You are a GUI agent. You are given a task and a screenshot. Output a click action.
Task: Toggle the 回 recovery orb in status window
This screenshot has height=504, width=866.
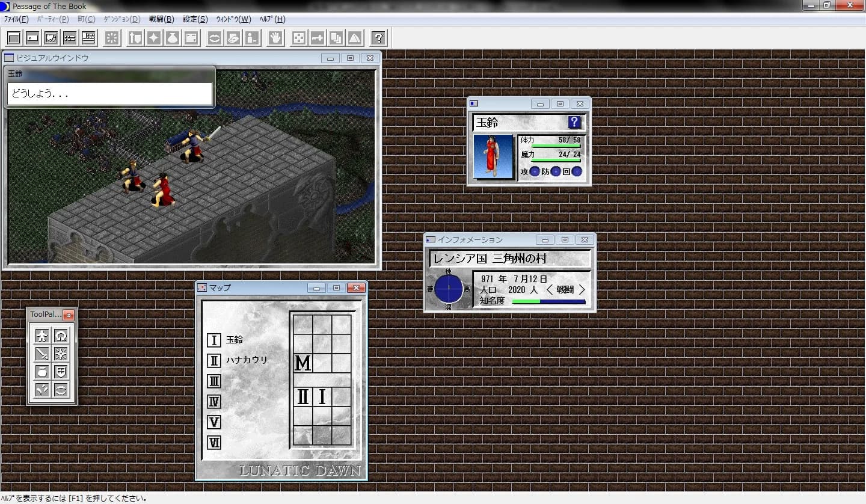point(577,171)
